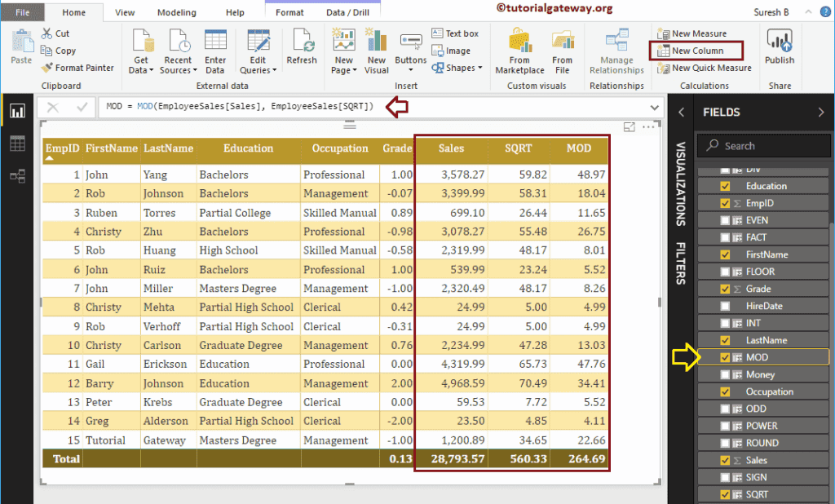Open Manage Relationships
Image resolution: width=835 pixels, height=504 pixels.
point(616,49)
